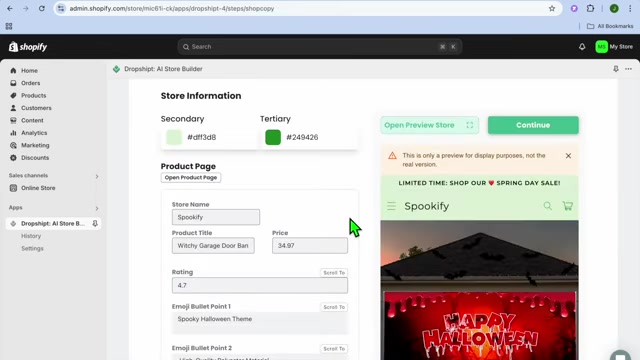Image resolution: width=640 pixels, height=360 pixels.
Task: Click the pin icon in the app header
Action: click(x=616, y=69)
